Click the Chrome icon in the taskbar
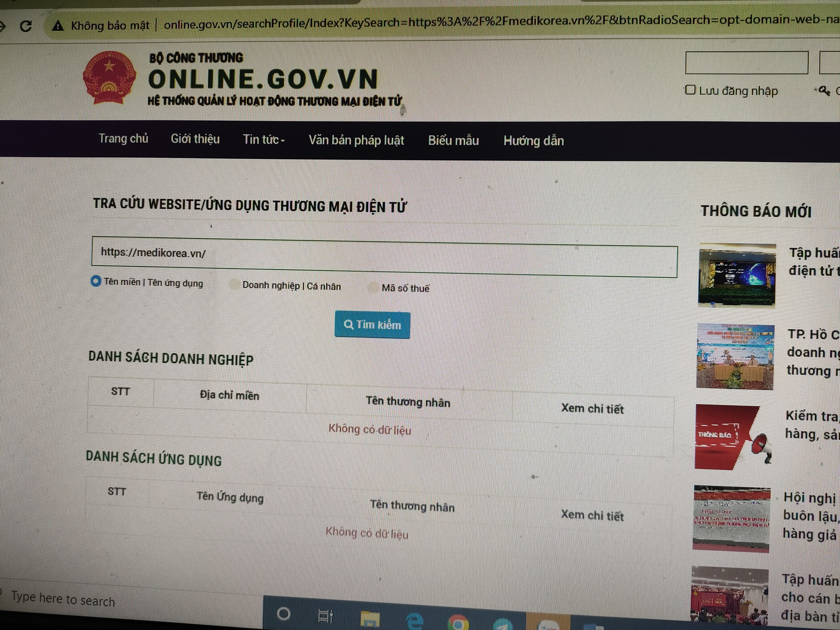Image resolution: width=840 pixels, height=630 pixels. tap(458, 623)
